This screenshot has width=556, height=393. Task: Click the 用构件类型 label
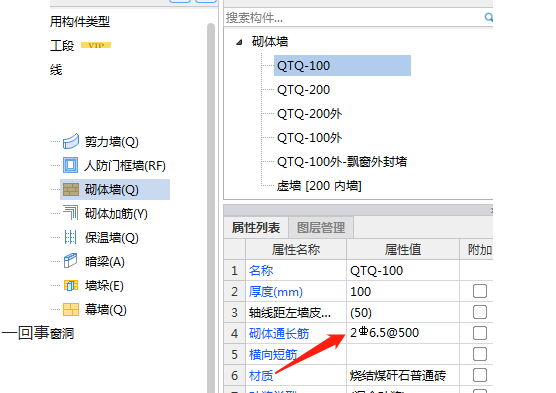click(x=80, y=22)
